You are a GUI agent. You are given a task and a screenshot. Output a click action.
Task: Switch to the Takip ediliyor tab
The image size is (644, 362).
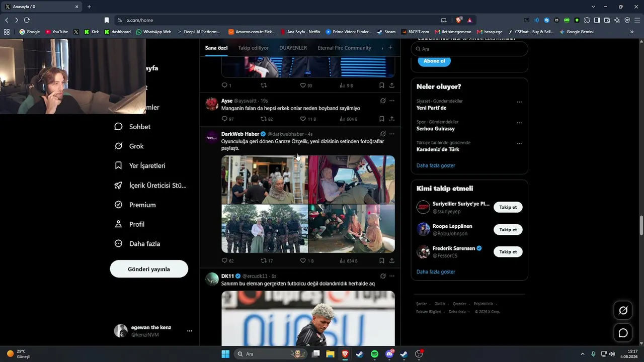click(x=253, y=48)
